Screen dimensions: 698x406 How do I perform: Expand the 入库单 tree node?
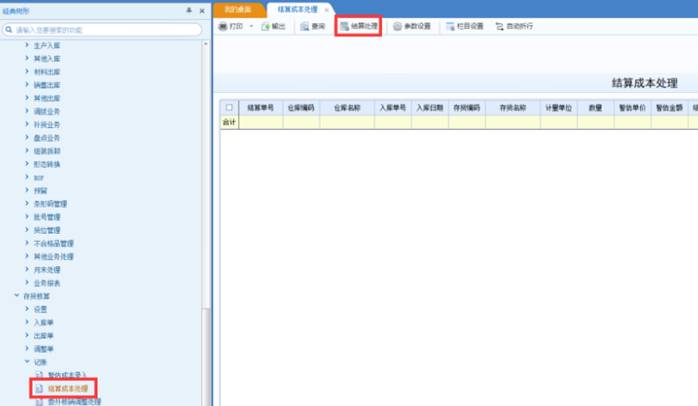click(27, 322)
